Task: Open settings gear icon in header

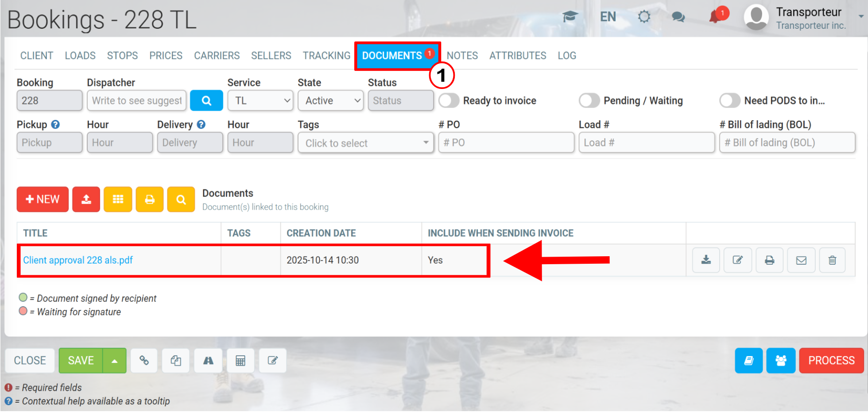Action: click(x=644, y=17)
